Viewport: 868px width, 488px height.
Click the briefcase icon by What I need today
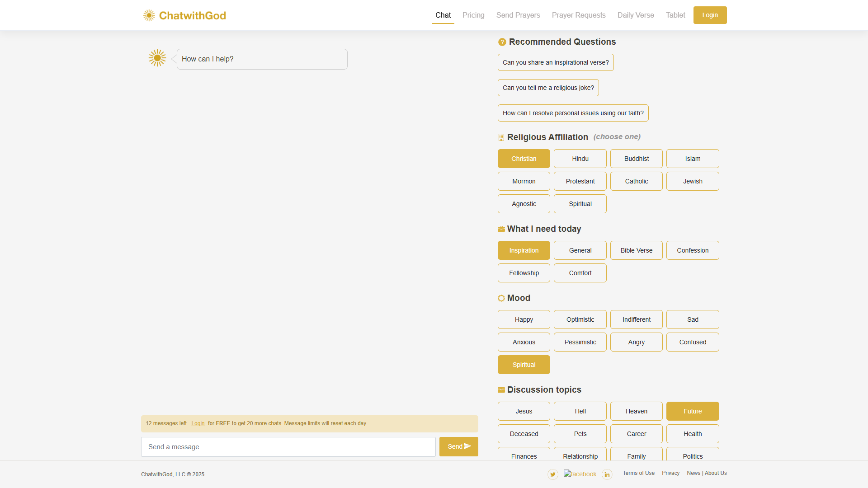point(501,229)
